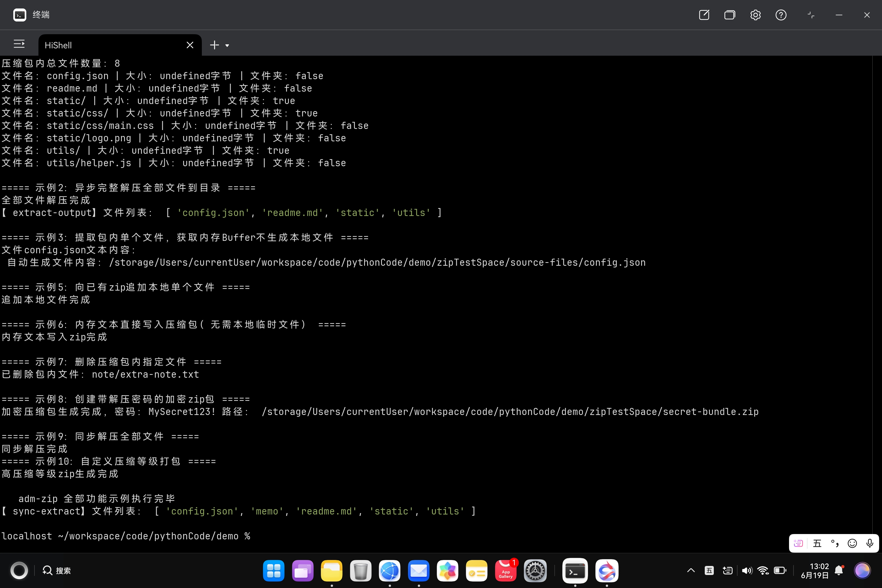882x588 pixels.
Task: Open the notifications bell
Action: click(x=839, y=570)
